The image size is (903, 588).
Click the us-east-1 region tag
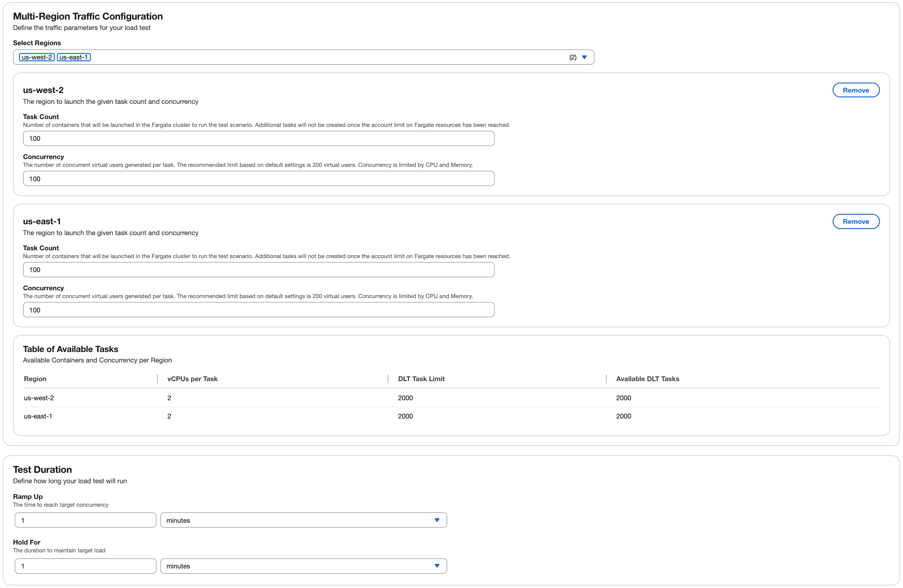(74, 57)
